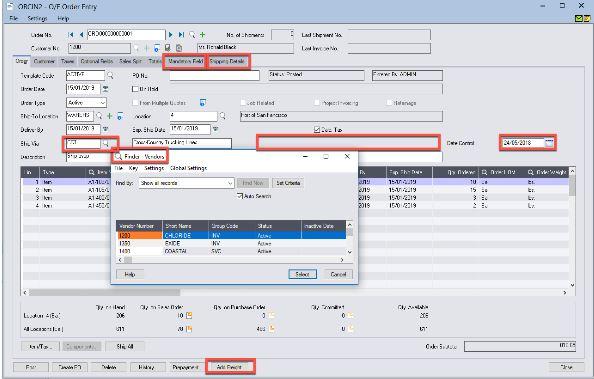This screenshot has width=594, height=379.
Task: Click Select button in Finder
Action: click(302, 274)
